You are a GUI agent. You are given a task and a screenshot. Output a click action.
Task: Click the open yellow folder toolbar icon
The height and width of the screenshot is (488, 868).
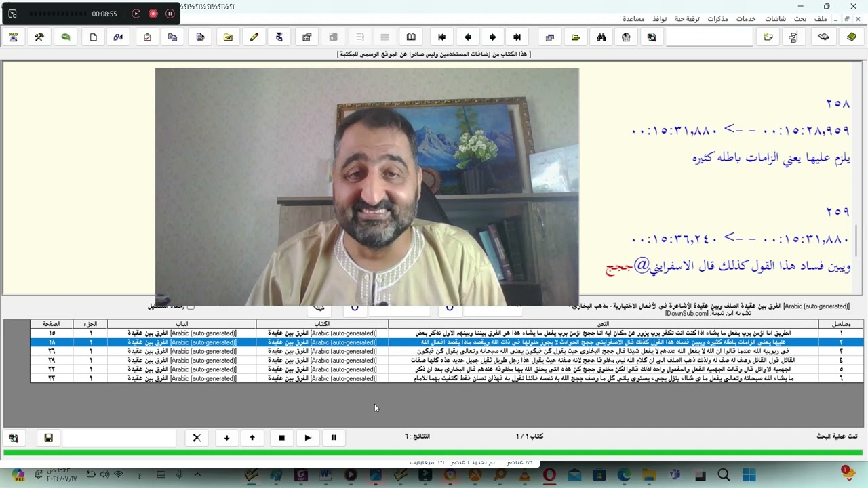tap(576, 37)
